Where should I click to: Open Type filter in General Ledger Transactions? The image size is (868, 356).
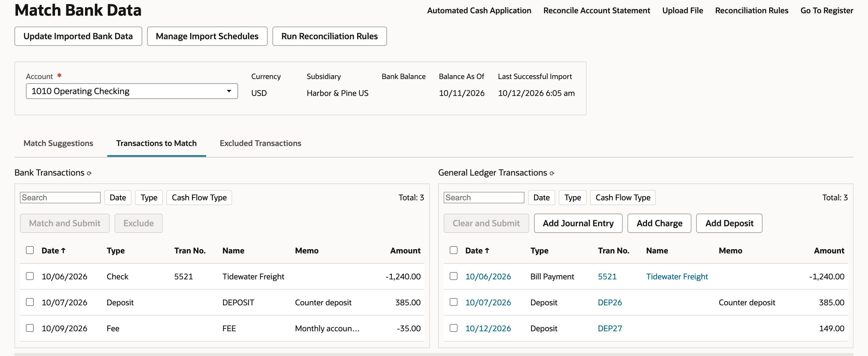pos(573,197)
